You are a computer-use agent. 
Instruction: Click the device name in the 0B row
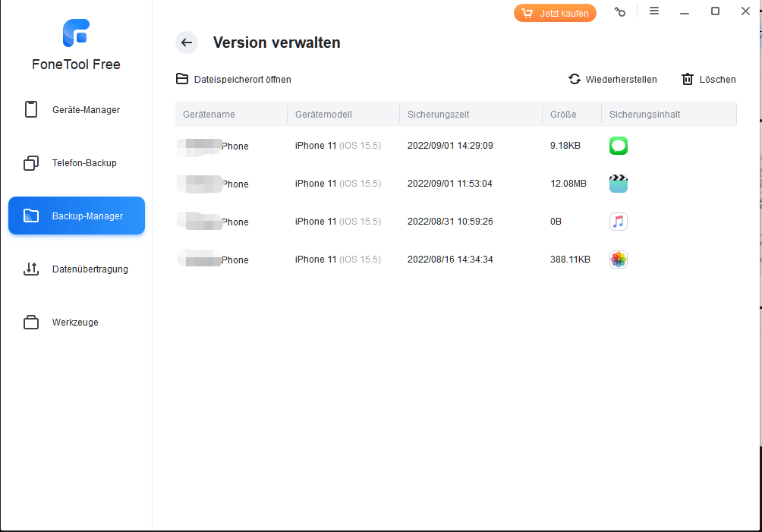[x=213, y=222]
